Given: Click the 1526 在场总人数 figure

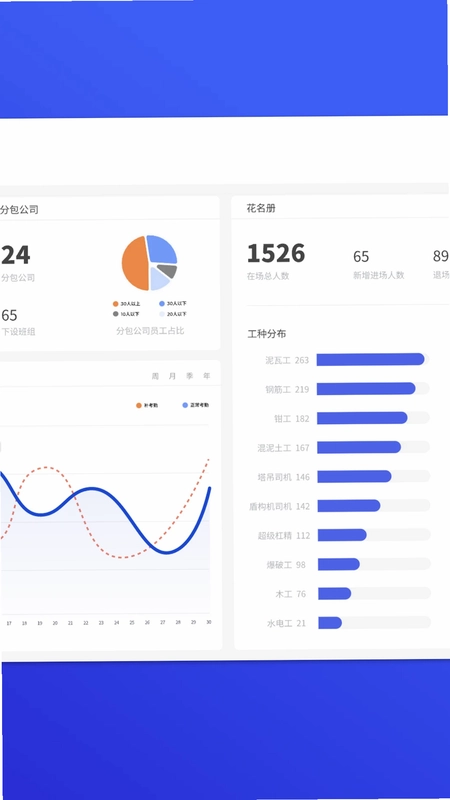Looking at the screenshot, I should pyautogui.click(x=276, y=254).
